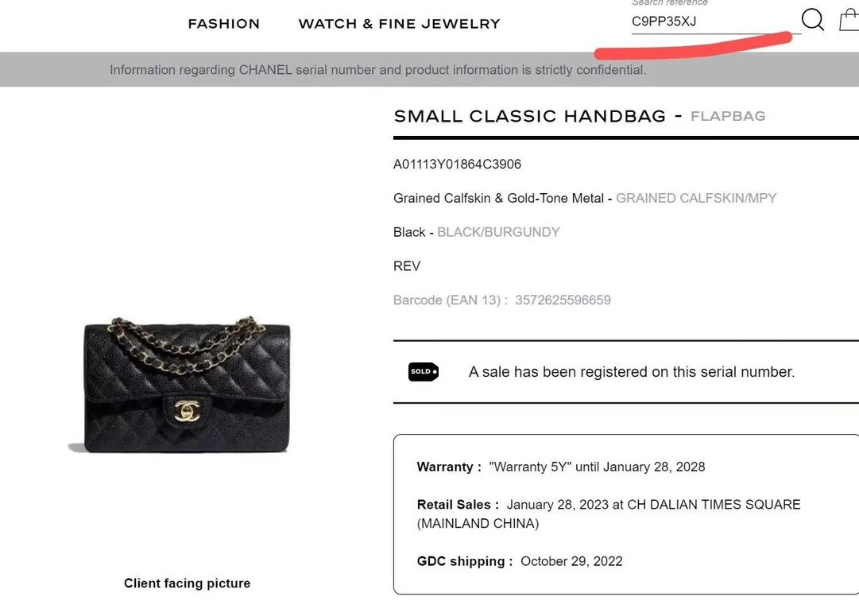
Task: Click the SMALL CLASSIC HANDBAG title
Action: [529, 116]
